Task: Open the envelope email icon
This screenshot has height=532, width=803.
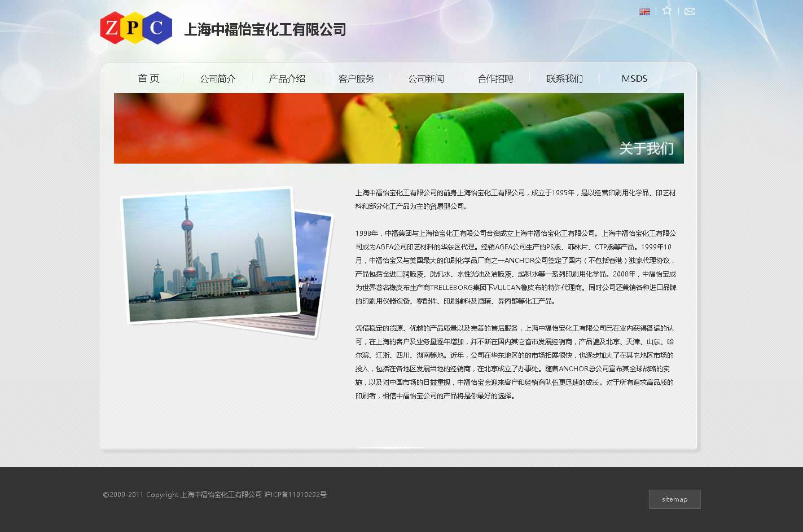Action: pyautogui.click(x=690, y=11)
